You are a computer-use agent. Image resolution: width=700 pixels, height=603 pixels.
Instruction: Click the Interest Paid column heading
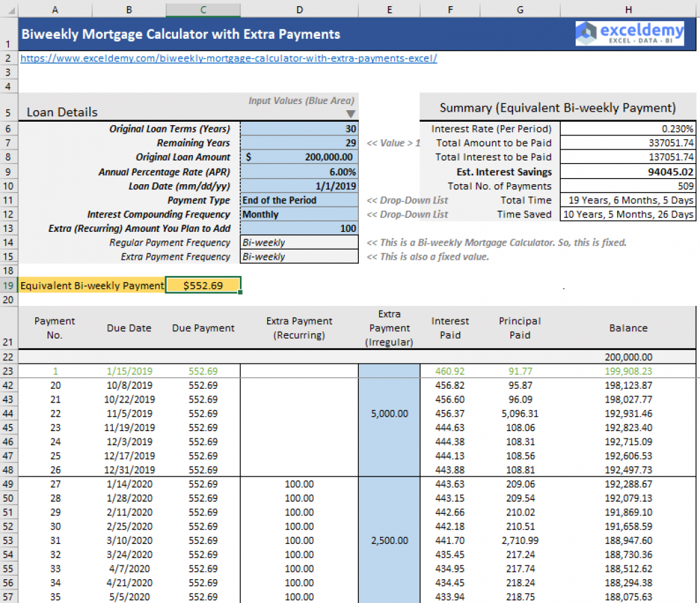click(450, 328)
